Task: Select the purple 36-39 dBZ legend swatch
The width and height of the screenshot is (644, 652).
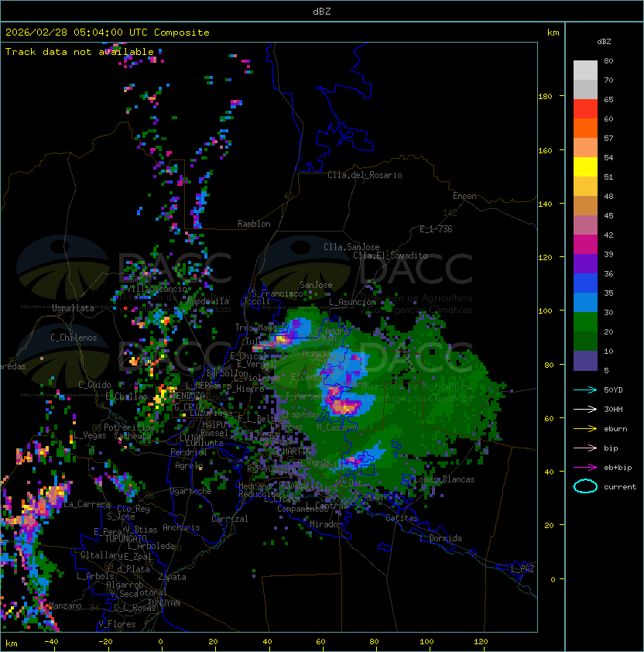Action: pyautogui.click(x=585, y=264)
